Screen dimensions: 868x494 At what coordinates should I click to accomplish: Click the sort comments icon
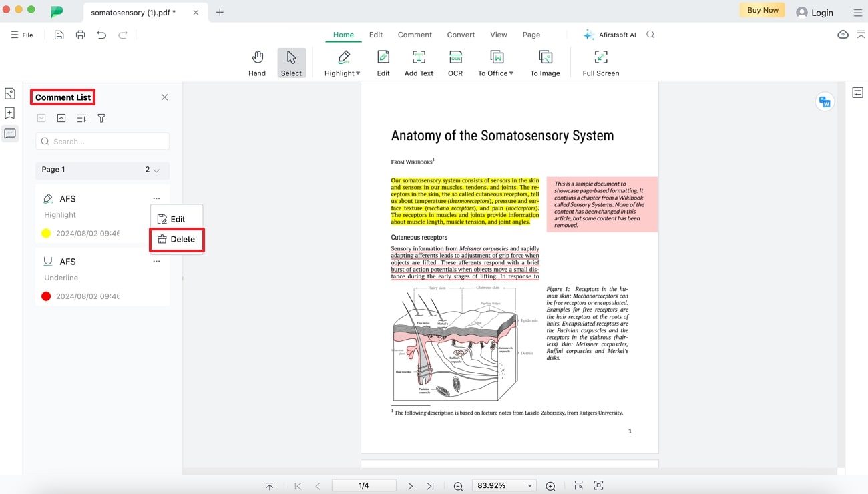coord(81,118)
